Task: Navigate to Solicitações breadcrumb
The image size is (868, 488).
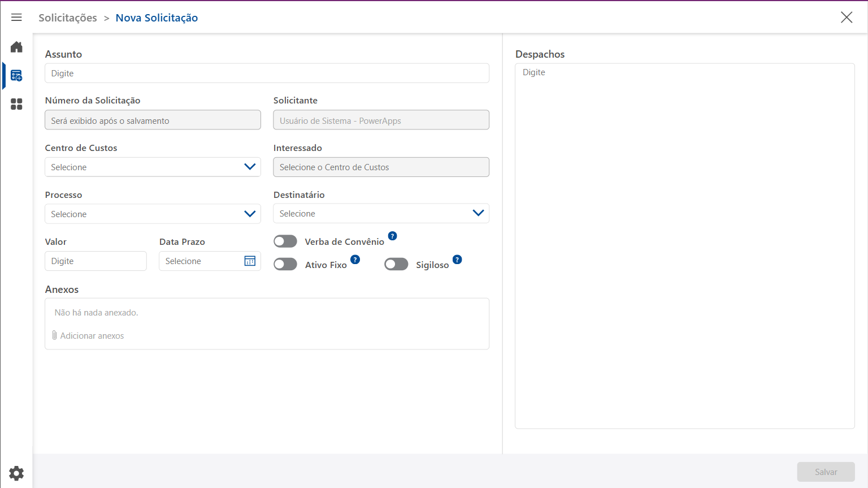Action: pos(68,18)
